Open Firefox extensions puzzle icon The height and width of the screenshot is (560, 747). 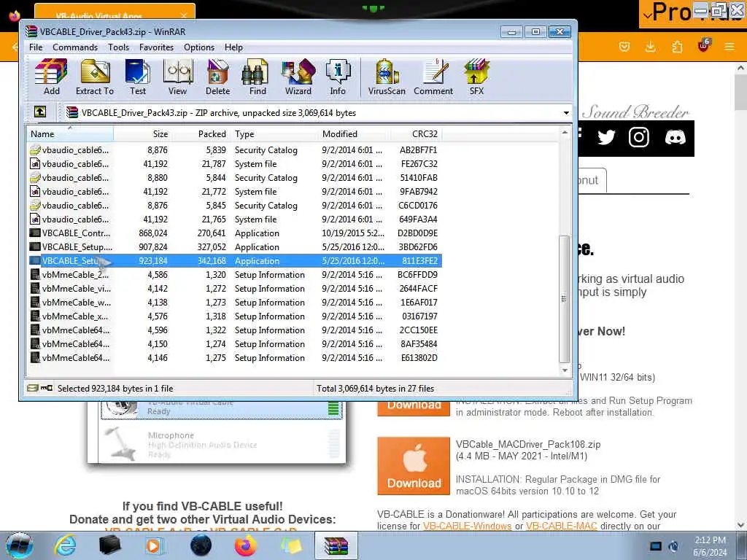click(677, 47)
